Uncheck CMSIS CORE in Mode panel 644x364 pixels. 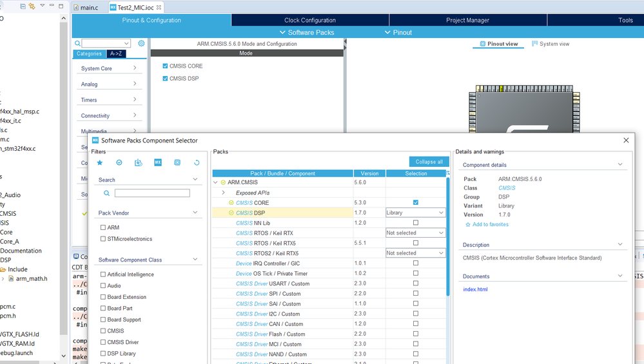(165, 66)
